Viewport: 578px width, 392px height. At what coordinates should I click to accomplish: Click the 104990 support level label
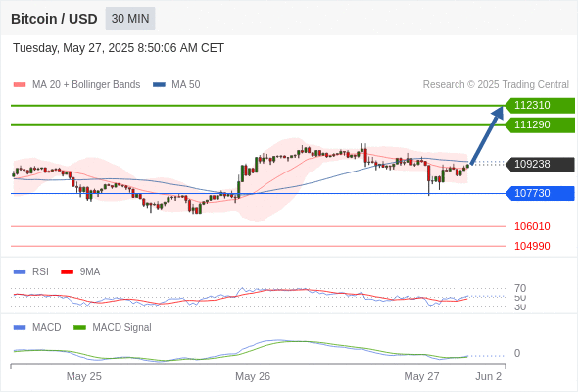532,246
